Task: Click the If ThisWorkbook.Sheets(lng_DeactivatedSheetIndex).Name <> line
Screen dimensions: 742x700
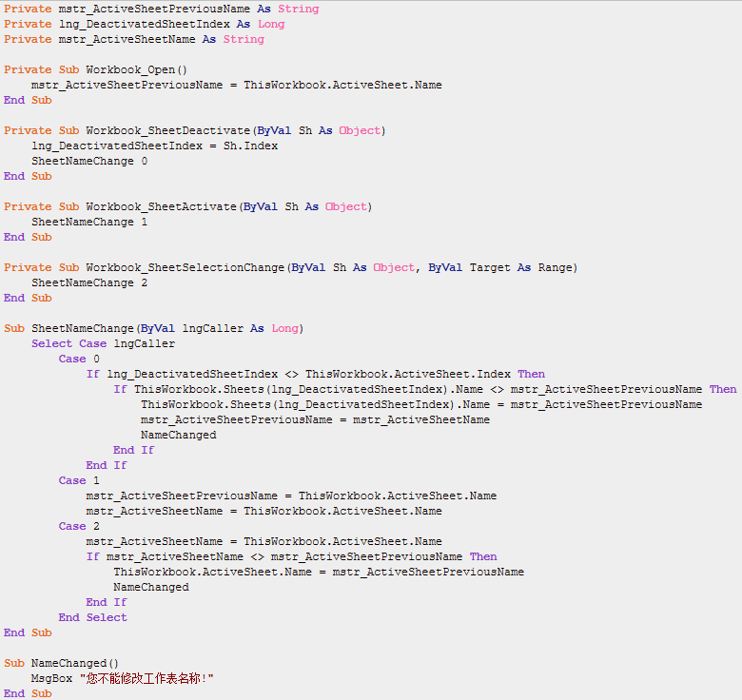Action: point(425,389)
